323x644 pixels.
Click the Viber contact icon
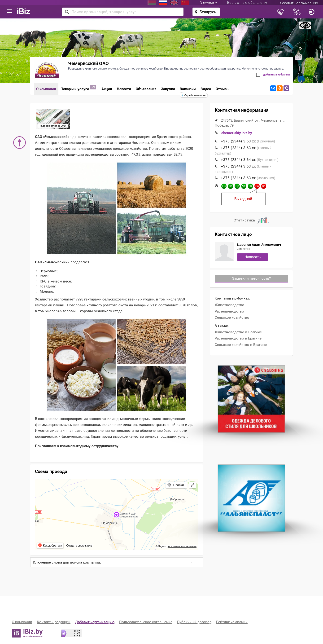pyautogui.click(x=286, y=88)
